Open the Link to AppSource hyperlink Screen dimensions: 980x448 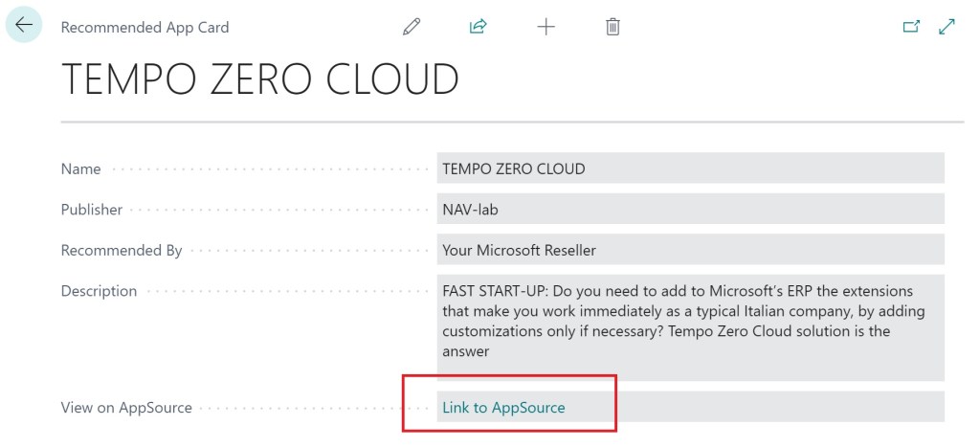pyautogui.click(x=503, y=408)
